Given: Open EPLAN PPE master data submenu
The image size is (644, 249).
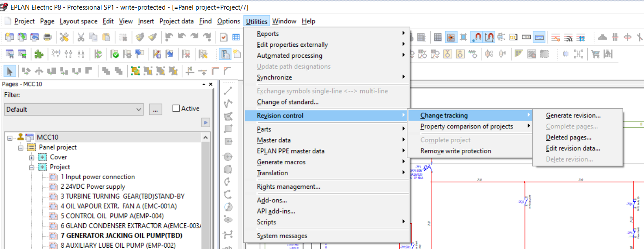Looking at the screenshot, I should click(327, 151).
